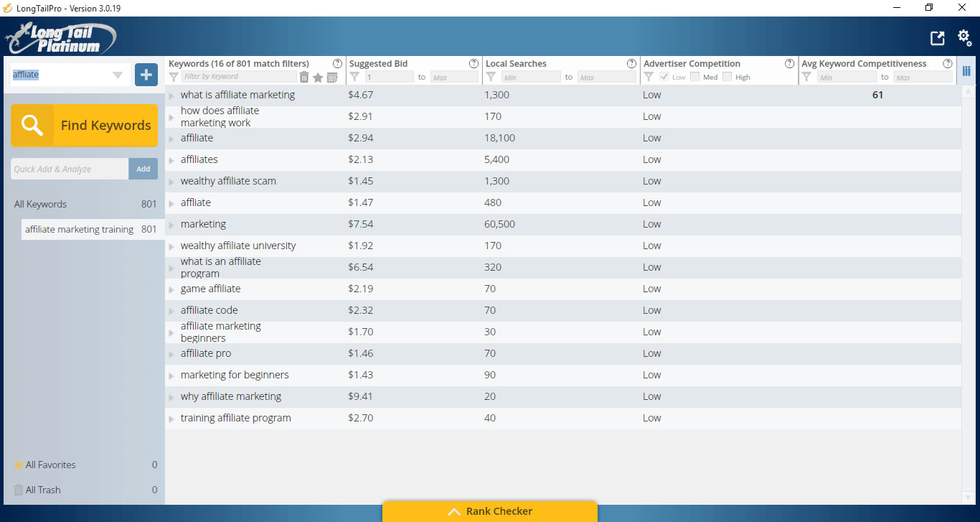Toggle the Low competition checkbox
This screenshot has width=980, height=522.
point(664,77)
